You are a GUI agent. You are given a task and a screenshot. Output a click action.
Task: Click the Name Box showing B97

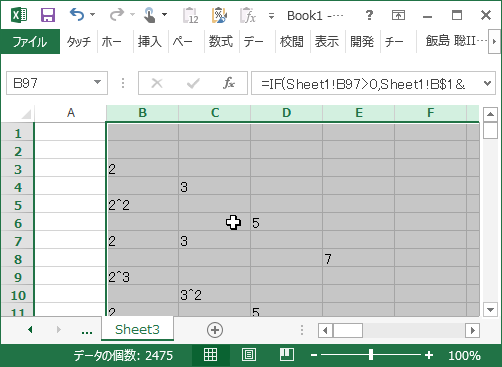(x=50, y=83)
